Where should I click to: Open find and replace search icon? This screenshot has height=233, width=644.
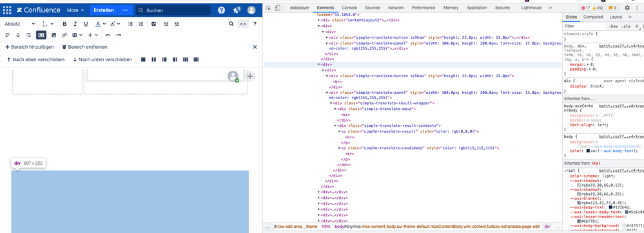pos(231,24)
